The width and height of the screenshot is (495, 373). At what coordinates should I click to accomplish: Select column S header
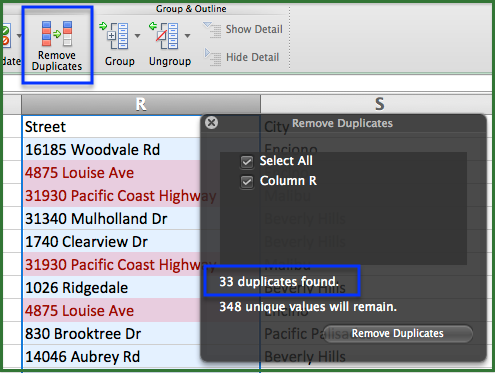coord(377,104)
